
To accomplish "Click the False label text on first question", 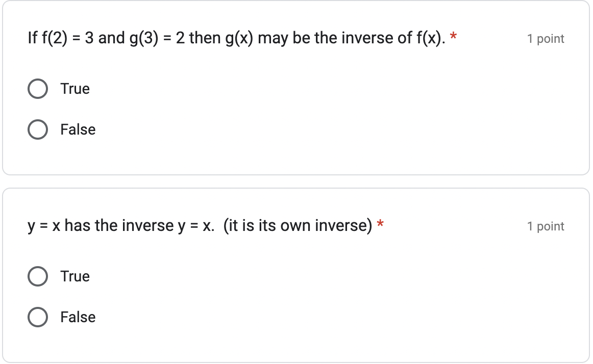I will pyautogui.click(x=78, y=129).
